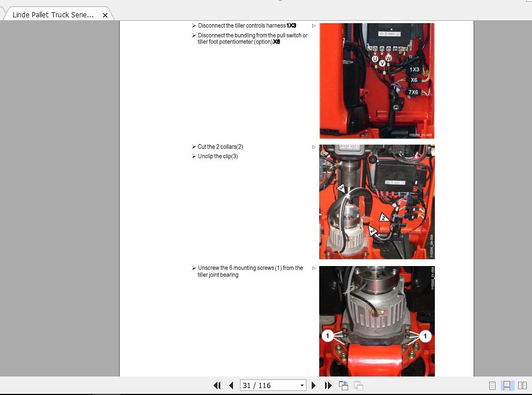Close the Linde Pallet Truck tab
Screen dimensions: 532x395
coord(105,15)
